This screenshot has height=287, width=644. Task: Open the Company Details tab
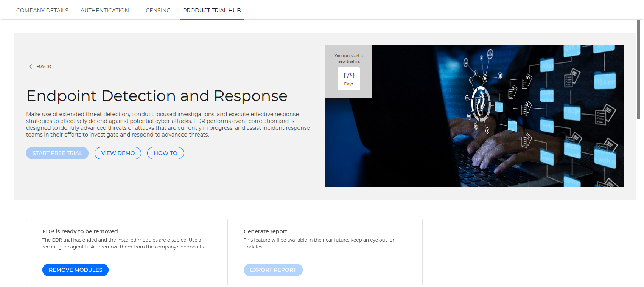(42, 11)
